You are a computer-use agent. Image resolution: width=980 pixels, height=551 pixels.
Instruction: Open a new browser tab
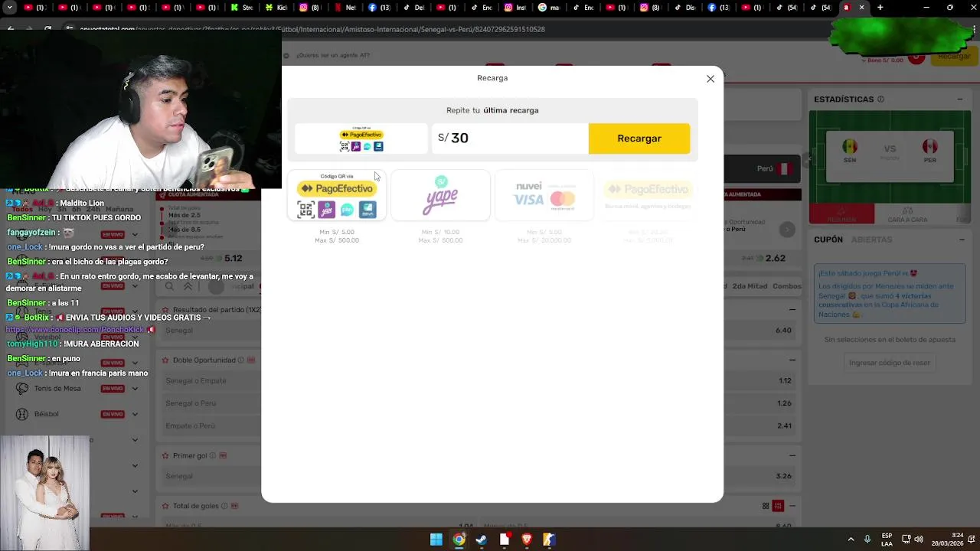[880, 8]
